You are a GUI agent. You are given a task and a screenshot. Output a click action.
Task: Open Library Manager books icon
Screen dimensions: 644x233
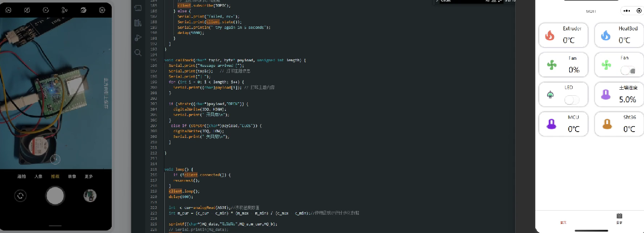pyautogui.click(x=137, y=23)
